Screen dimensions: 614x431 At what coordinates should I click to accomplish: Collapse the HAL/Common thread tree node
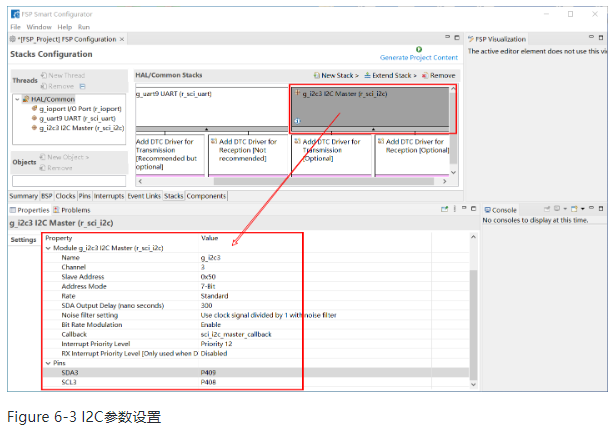tap(18, 99)
